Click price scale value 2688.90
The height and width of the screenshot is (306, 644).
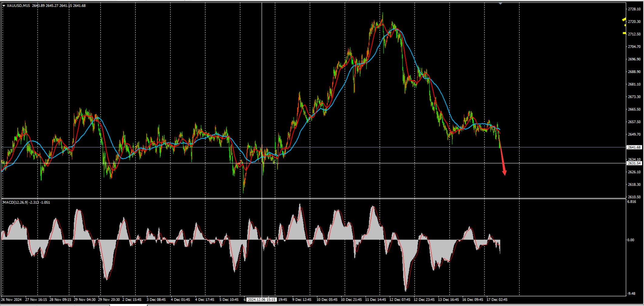click(634, 72)
